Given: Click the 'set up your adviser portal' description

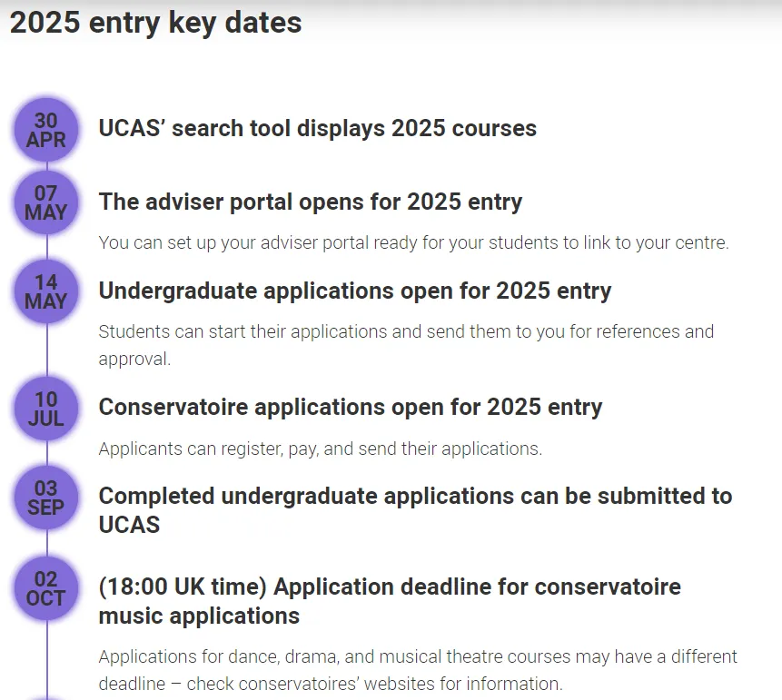Looking at the screenshot, I should tap(413, 242).
